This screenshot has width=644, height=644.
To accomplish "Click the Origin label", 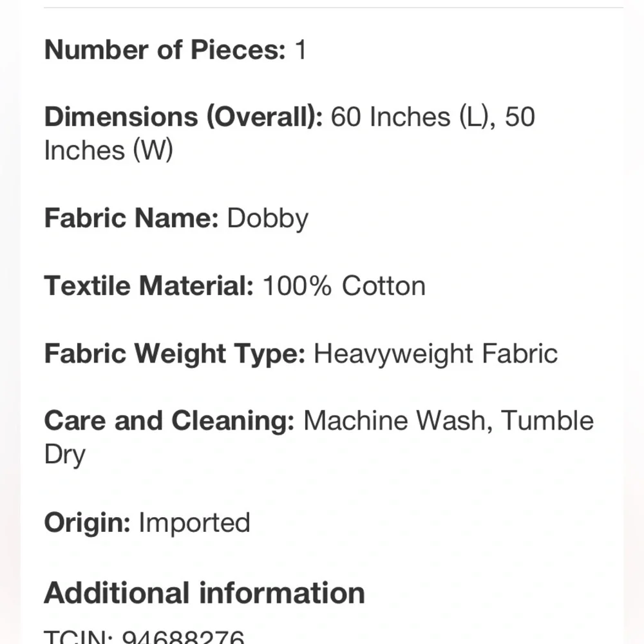I will (87, 523).
